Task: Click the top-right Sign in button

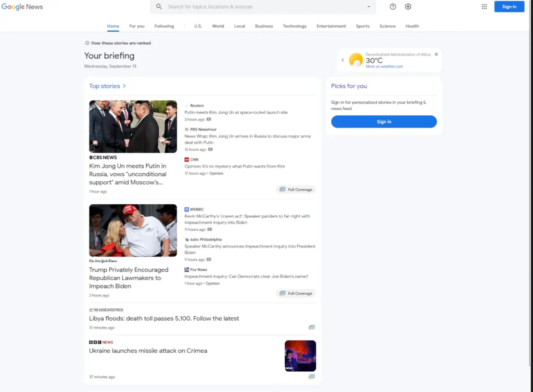Action: tap(509, 7)
